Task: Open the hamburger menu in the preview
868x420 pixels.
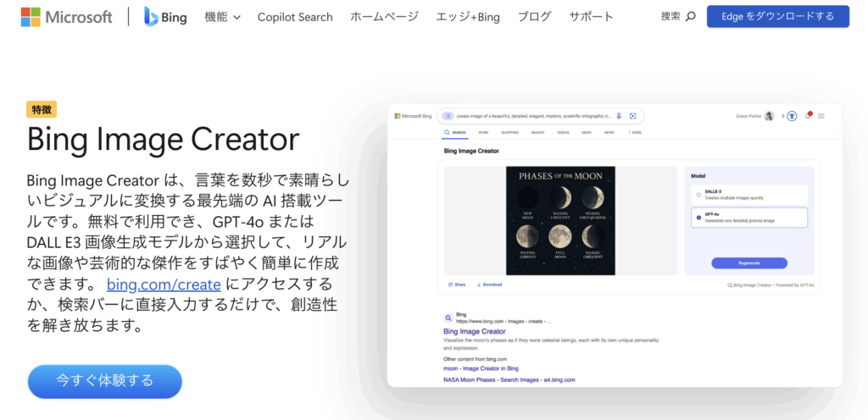Action: 821,116
